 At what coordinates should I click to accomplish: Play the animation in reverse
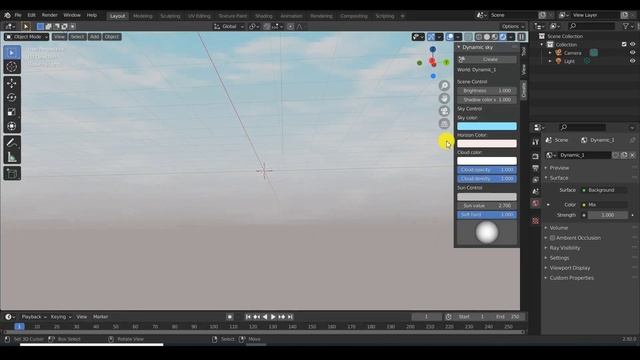click(265, 317)
